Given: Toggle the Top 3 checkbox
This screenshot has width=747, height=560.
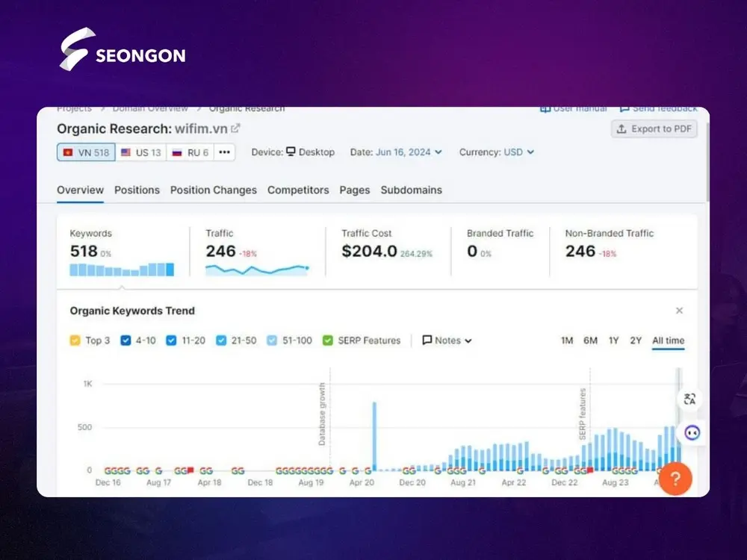Looking at the screenshot, I should (x=75, y=340).
